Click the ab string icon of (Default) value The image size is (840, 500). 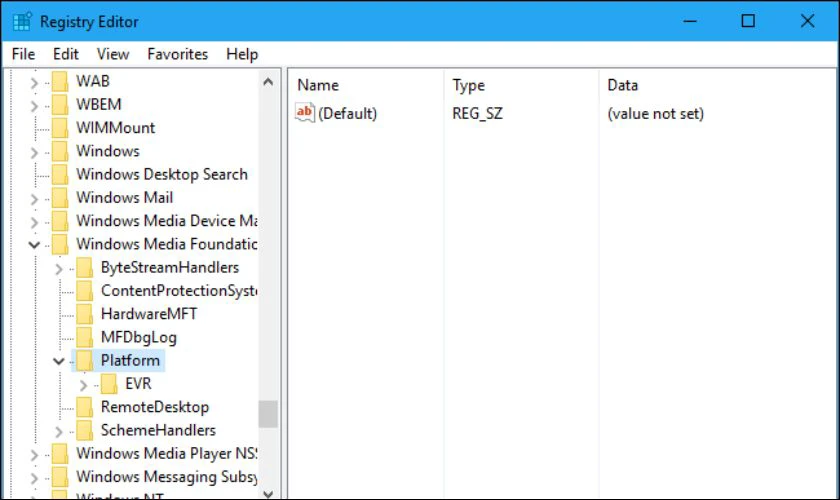(x=305, y=113)
